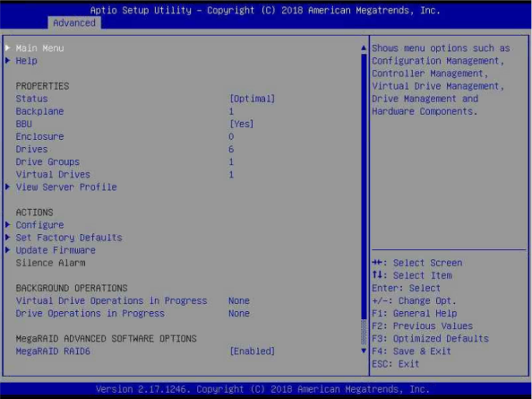The height and width of the screenshot is (399, 532).
Task: Select the Virtual Drives label
Action: (53, 175)
